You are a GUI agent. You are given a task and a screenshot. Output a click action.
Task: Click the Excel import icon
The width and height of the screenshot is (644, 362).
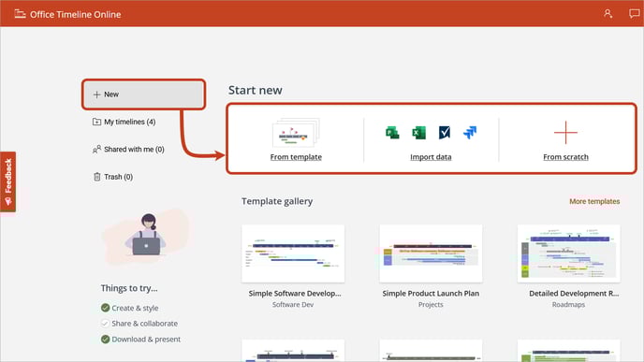(x=418, y=133)
